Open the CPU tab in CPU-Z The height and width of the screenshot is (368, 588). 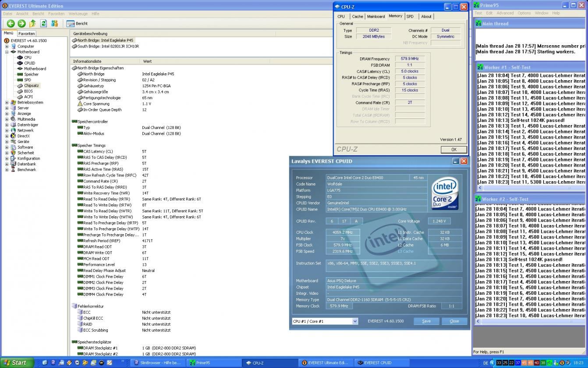click(341, 17)
